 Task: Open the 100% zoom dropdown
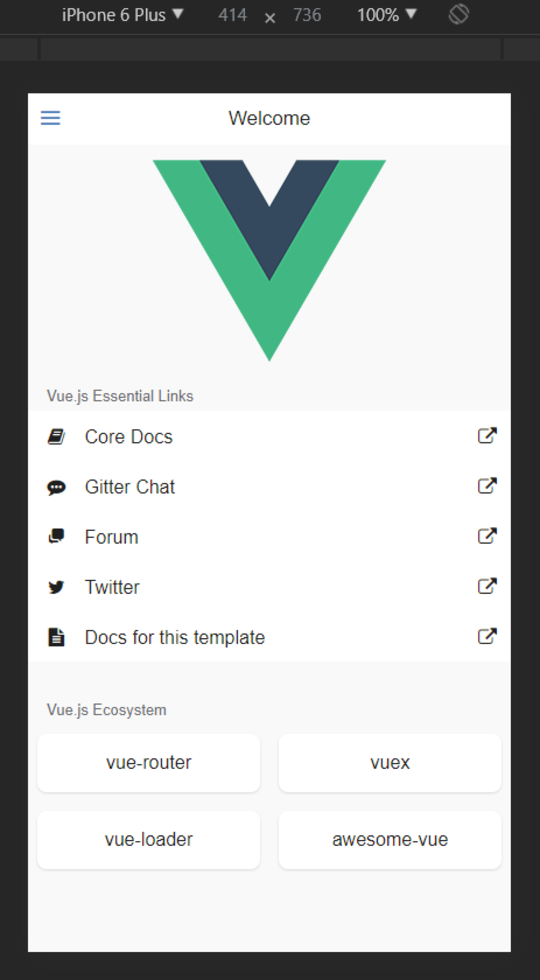point(386,15)
